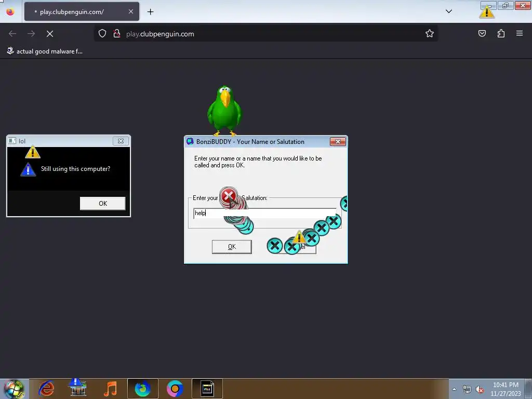Viewport: 532px width, 399px height.
Task: Open the Firefox extensions puzzle icon
Action: (x=501, y=33)
